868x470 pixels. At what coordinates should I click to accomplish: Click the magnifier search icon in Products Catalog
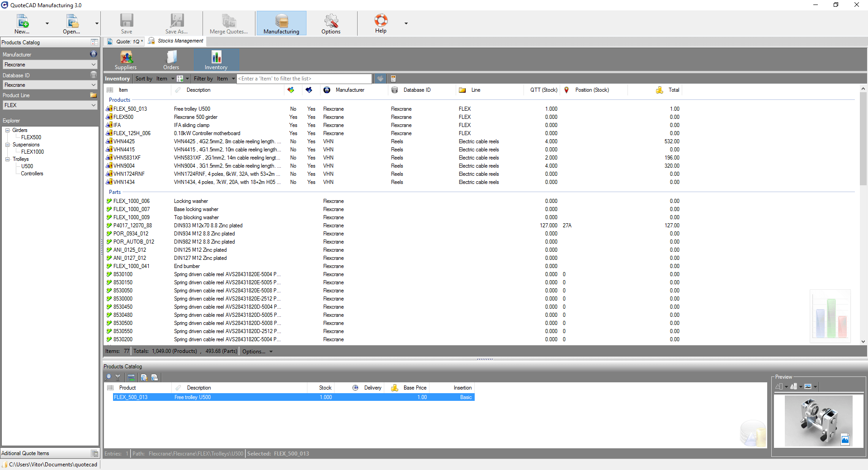tap(108, 377)
